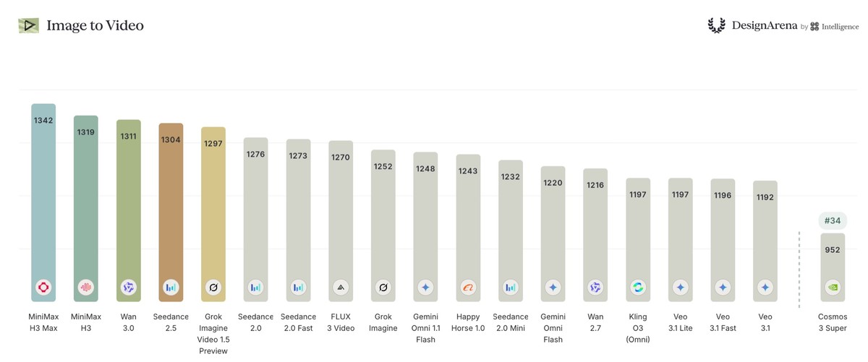This screenshot has height=362, width=868.
Task: Click the Happy Horse 1.0 icon
Action: click(x=468, y=287)
